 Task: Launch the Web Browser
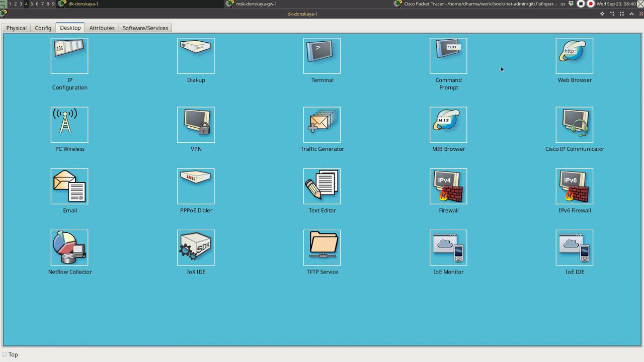click(x=575, y=56)
